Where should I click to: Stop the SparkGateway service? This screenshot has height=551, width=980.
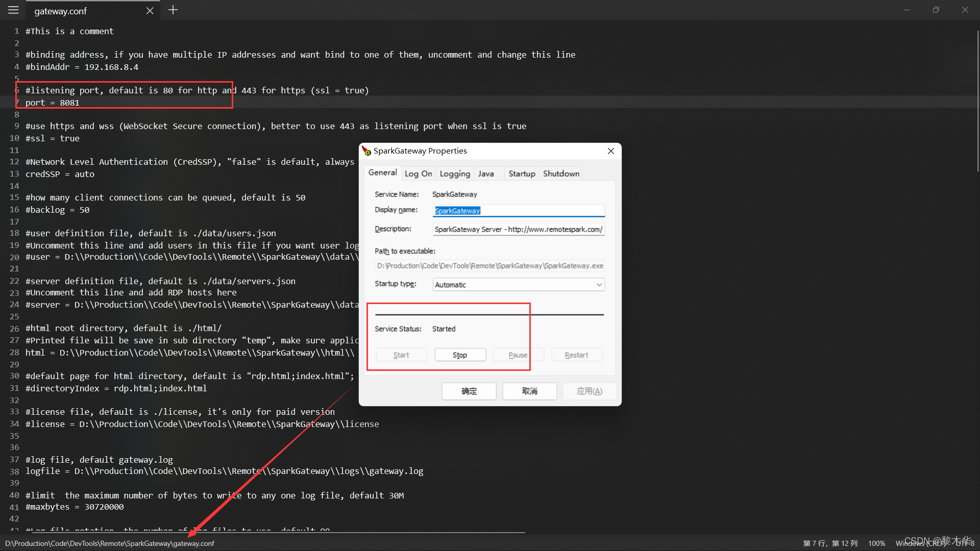[459, 355]
